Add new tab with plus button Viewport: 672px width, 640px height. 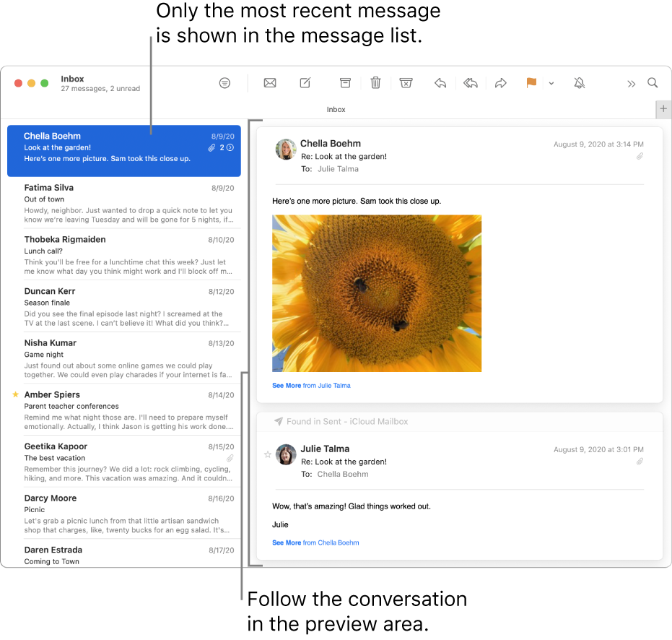663,109
